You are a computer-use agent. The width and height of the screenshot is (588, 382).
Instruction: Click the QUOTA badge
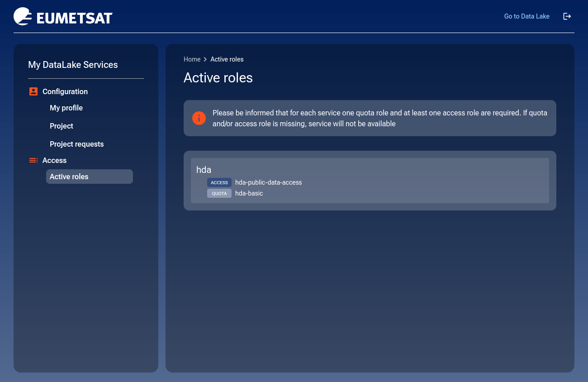(x=219, y=193)
